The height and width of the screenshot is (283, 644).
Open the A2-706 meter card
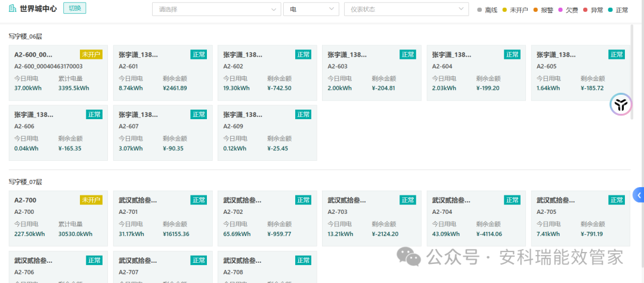(x=58, y=267)
